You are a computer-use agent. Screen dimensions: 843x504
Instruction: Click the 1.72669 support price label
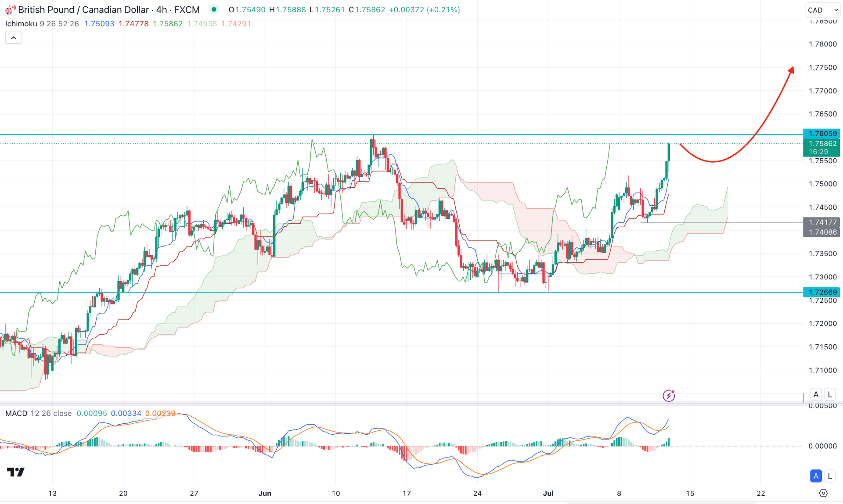821,292
